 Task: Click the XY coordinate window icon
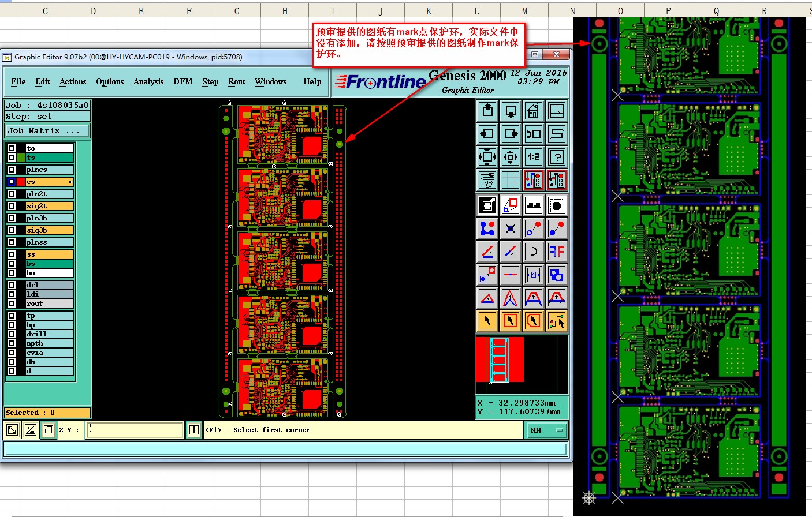point(557,111)
